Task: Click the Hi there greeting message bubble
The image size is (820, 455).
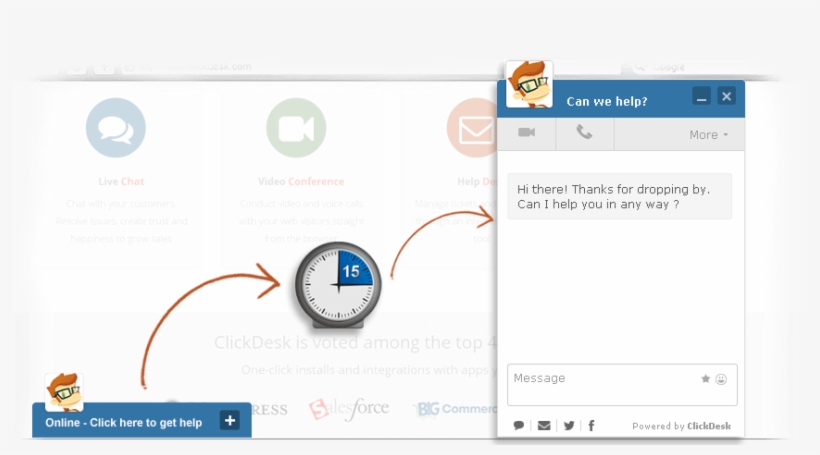Action: pyautogui.click(x=620, y=196)
